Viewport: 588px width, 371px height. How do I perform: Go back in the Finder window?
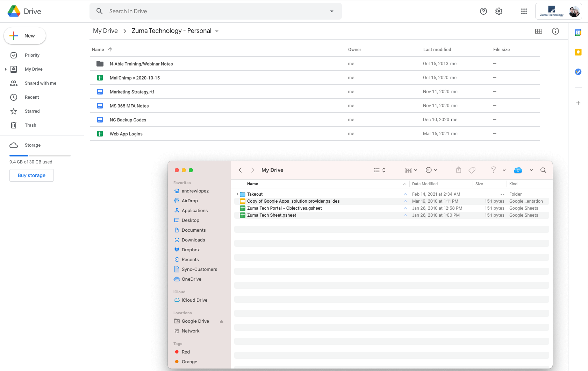[x=240, y=170]
